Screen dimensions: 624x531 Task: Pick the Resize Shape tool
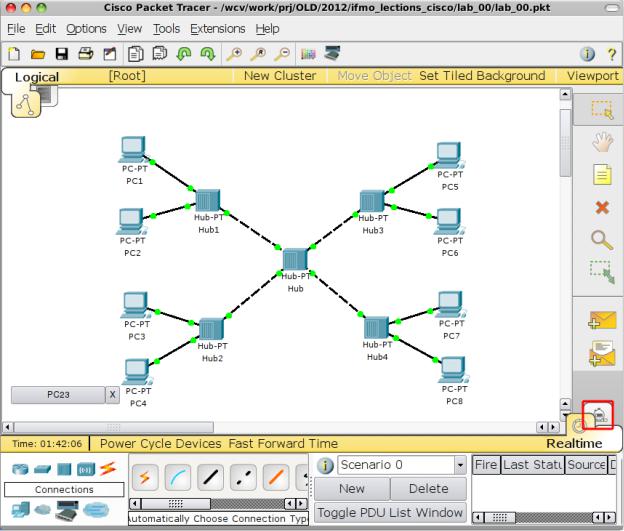[x=602, y=272]
